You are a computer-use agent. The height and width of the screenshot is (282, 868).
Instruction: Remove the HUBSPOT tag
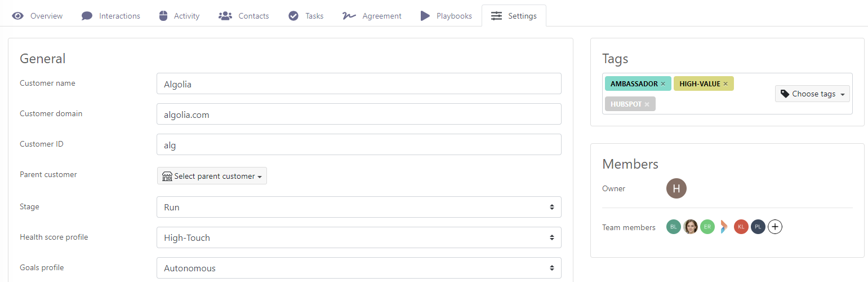coord(647,104)
